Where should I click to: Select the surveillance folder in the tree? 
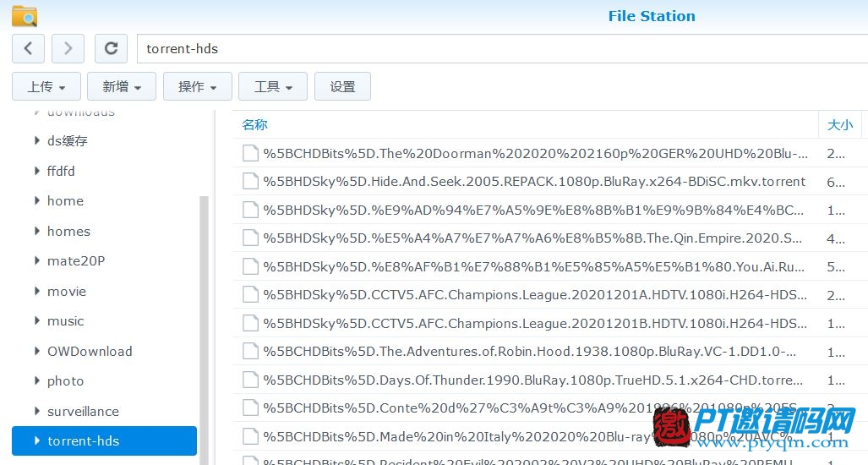[83, 411]
